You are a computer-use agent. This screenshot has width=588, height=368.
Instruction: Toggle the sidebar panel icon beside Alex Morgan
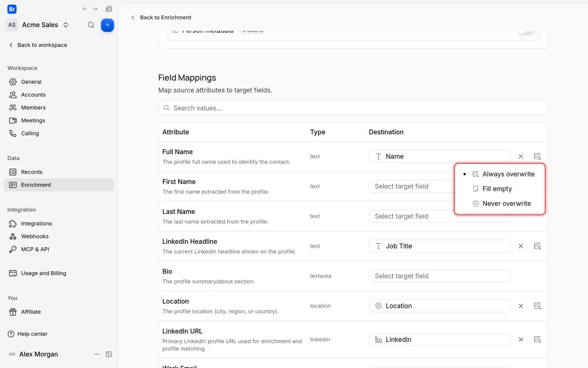[x=109, y=354]
